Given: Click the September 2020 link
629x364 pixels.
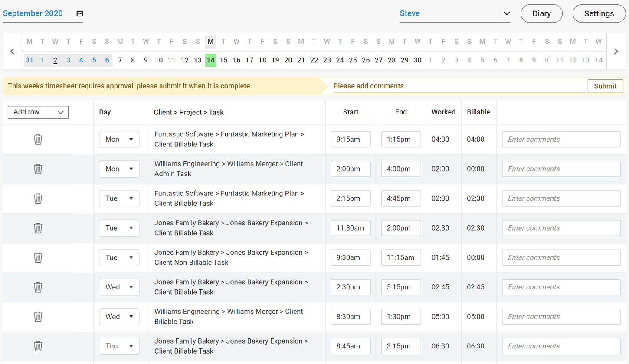Looking at the screenshot, I should coord(33,13).
